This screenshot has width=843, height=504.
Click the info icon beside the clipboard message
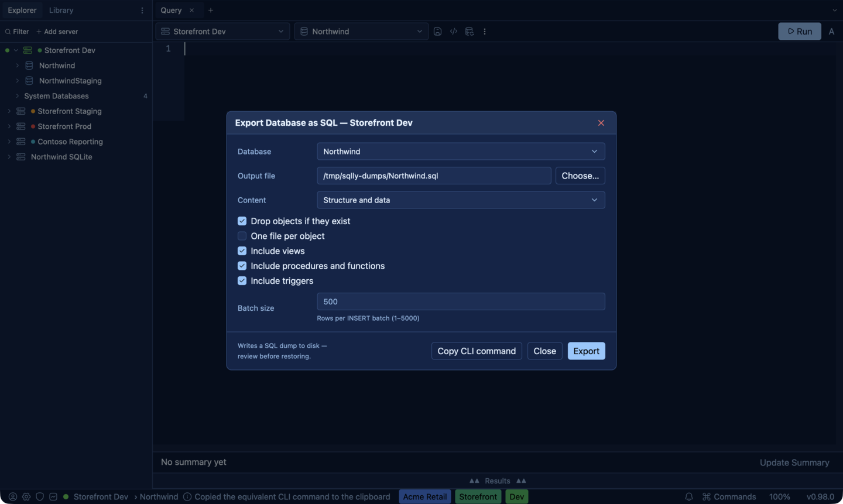[x=187, y=496]
